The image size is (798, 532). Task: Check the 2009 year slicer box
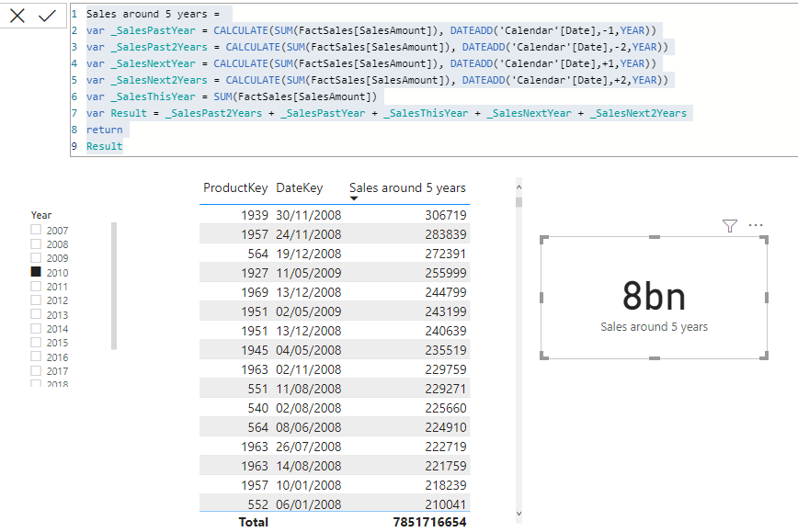pyautogui.click(x=36, y=257)
